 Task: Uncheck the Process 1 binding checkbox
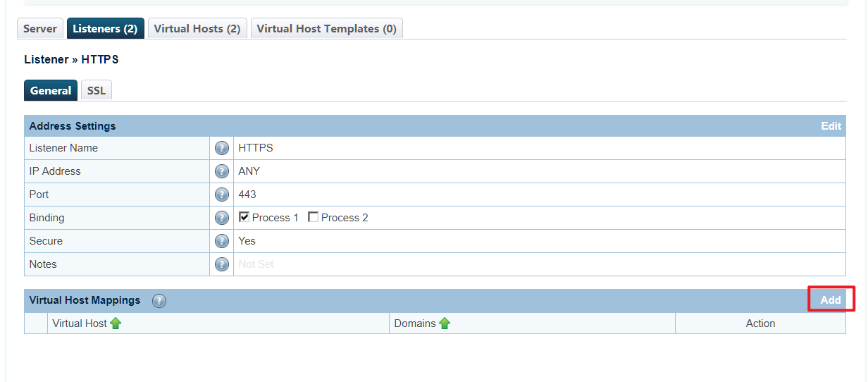click(x=244, y=217)
